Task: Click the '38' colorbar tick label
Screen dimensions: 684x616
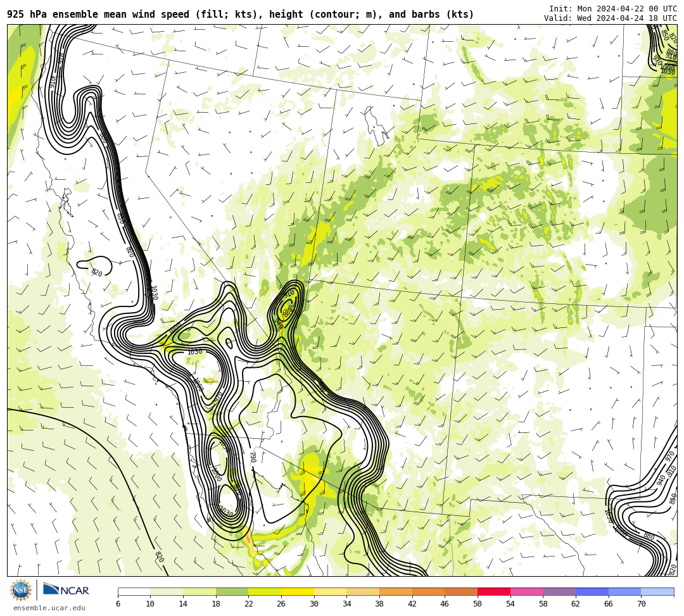Action: coord(379,604)
